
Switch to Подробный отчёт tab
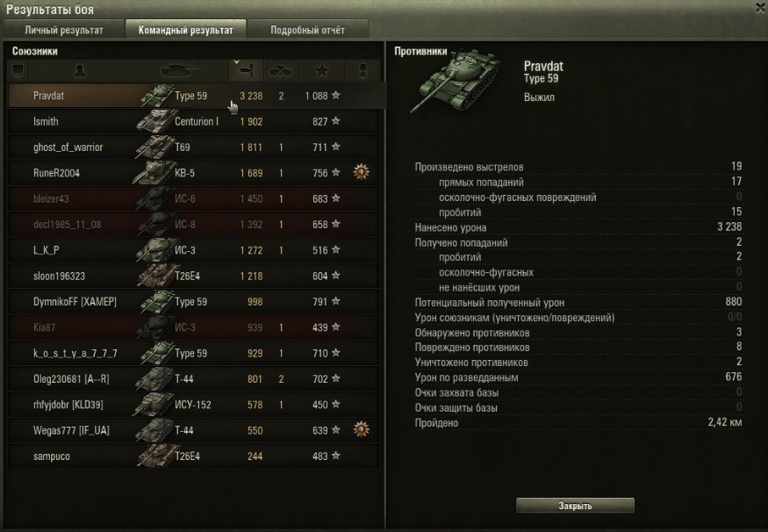click(x=307, y=30)
